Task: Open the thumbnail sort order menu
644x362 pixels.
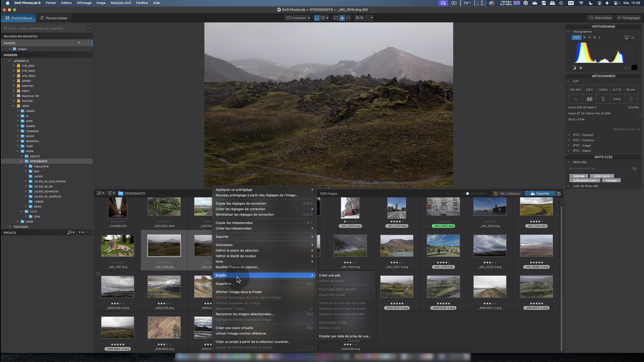Action: [x=100, y=193]
